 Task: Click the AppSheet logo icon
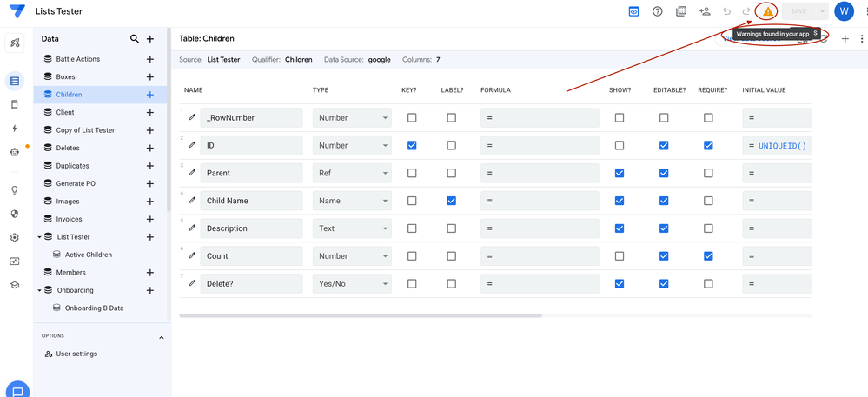tap(17, 11)
